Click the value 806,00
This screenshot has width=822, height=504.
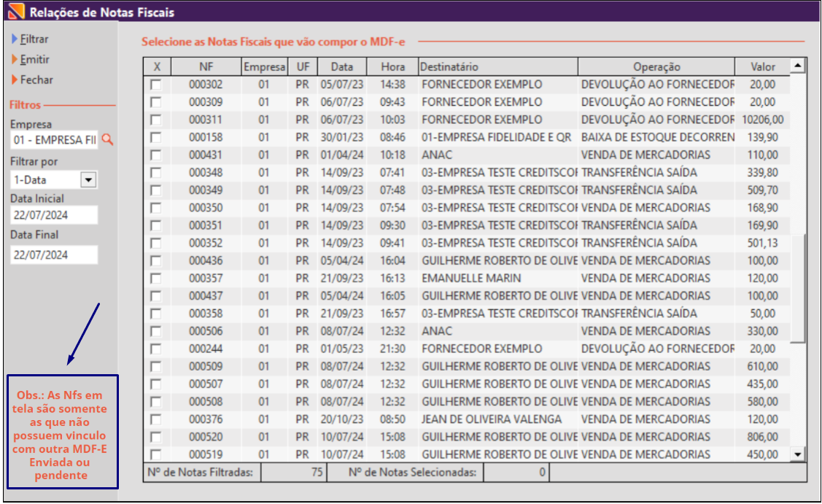coord(763,437)
